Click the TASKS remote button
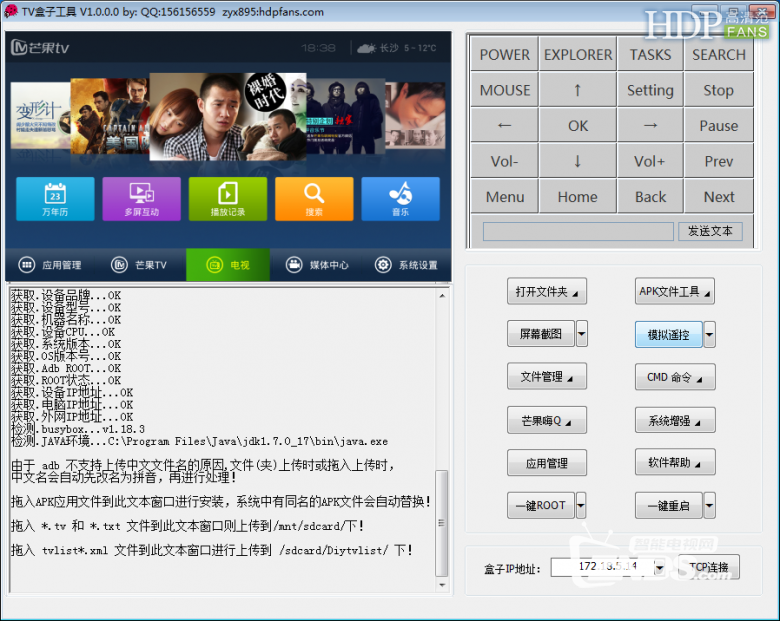This screenshot has height=621, width=780. point(650,54)
